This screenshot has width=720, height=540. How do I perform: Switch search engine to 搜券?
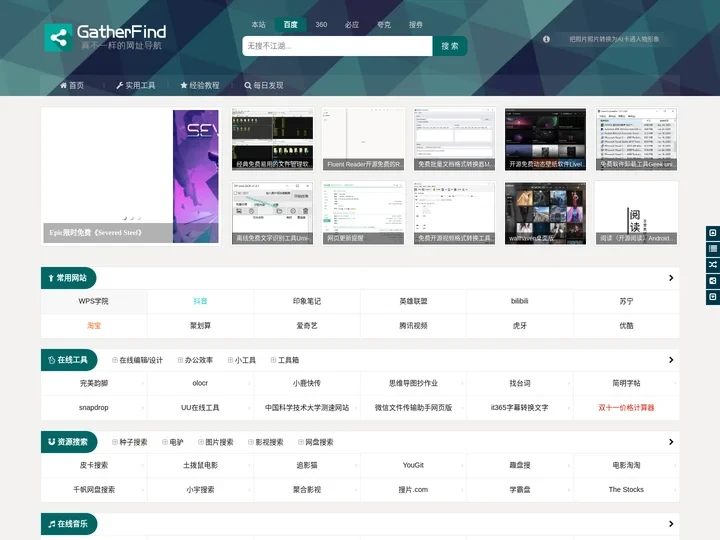416,25
